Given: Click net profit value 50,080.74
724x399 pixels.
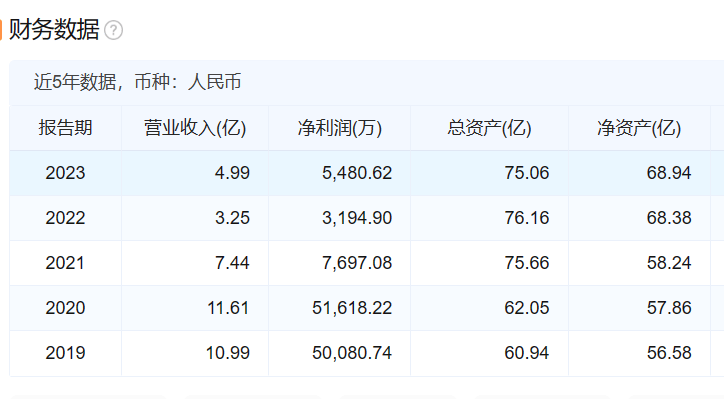Looking at the screenshot, I should (352, 353).
